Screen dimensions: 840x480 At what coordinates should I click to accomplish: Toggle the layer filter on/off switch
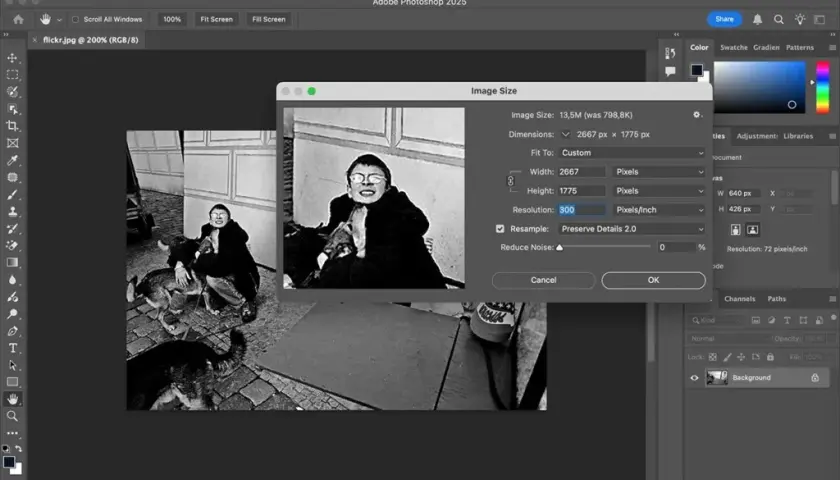(834, 318)
